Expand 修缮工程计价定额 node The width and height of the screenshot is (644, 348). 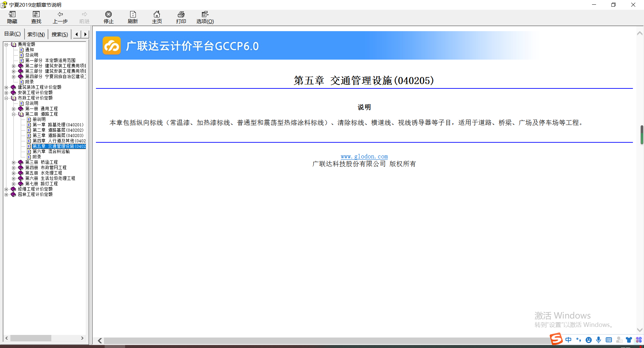click(6, 189)
